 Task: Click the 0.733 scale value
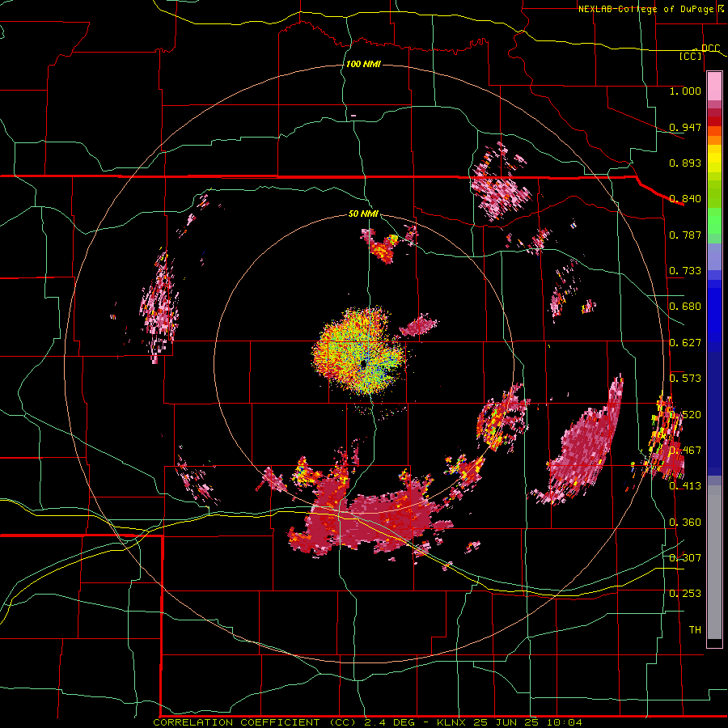pos(685,270)
